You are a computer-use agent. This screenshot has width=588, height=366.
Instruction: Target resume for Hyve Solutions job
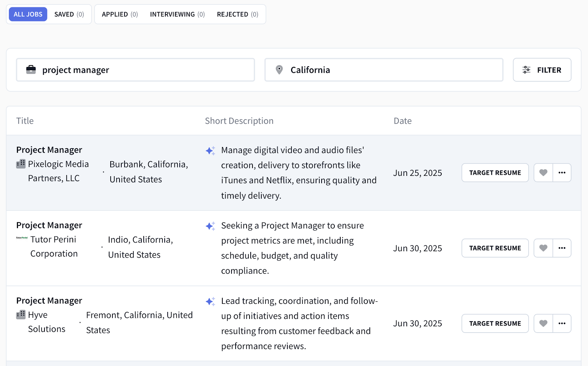[x=495, y=323]
